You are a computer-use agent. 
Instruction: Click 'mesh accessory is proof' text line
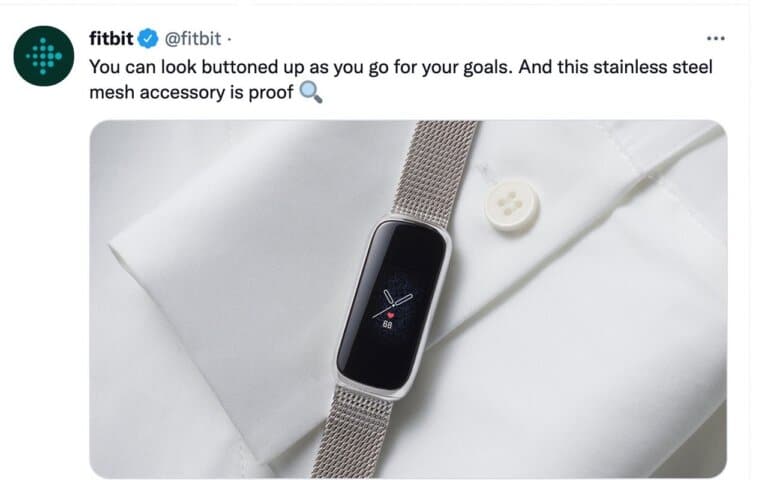coord(191,92)
